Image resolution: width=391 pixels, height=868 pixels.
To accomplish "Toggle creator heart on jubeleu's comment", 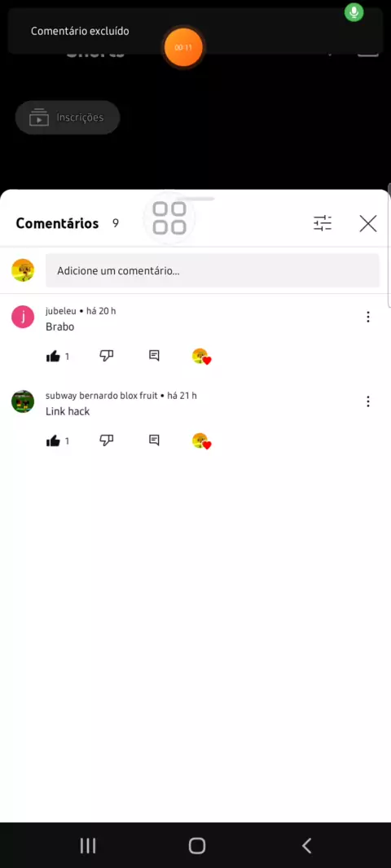I will pyautogui.click(x=201, y=357).
